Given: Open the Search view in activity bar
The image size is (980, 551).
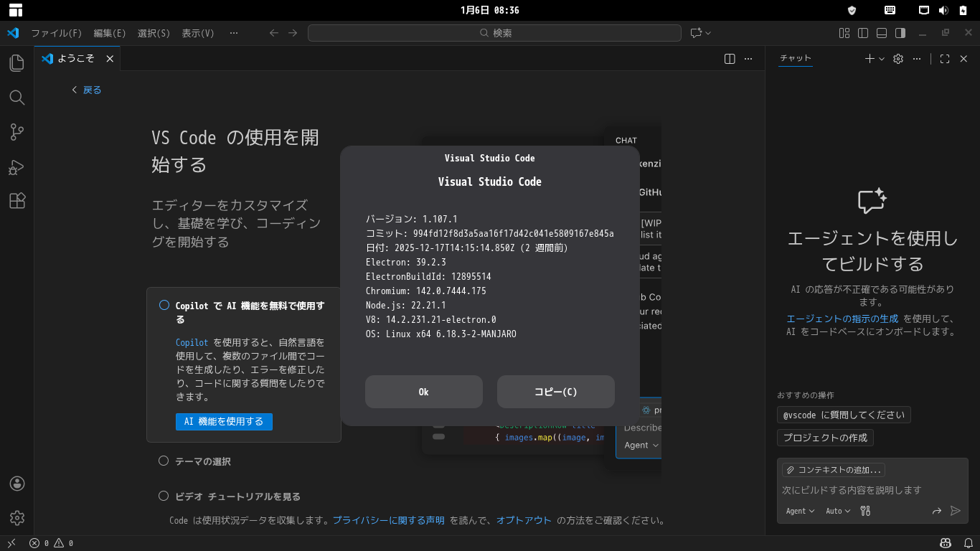Looking at the screenshot, I should coord(17,98).
